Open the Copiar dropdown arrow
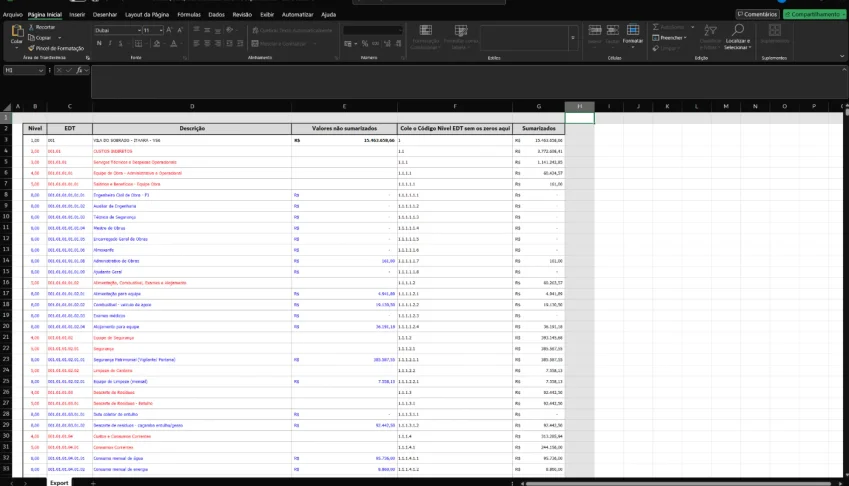The height and width of the screenshot is (486, 849). click(x=59, y=38)
